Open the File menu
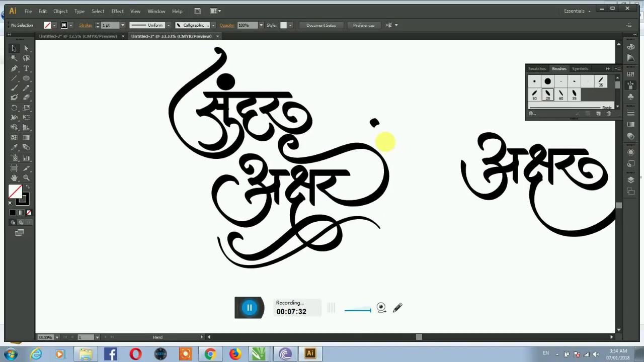Screen dimensions: 644x362 tap(28, 11)
